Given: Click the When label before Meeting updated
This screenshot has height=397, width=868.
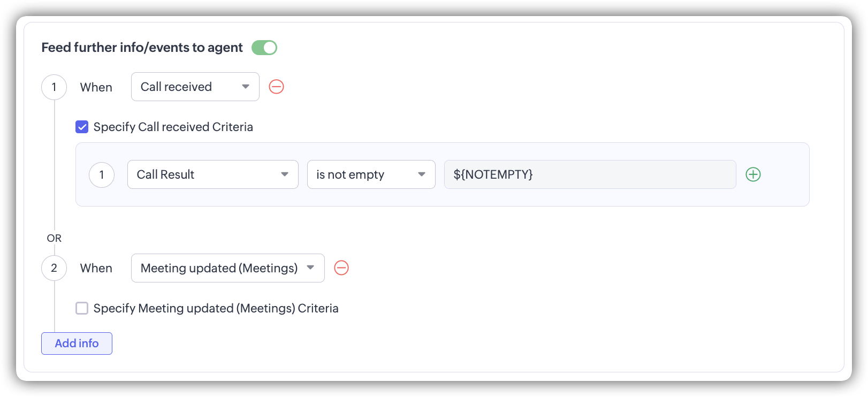Looking at the screenshot, I should (96, 268).
